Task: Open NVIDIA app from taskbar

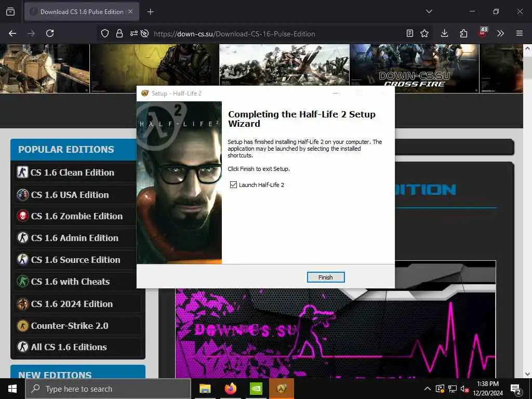Action: point(256,389)
